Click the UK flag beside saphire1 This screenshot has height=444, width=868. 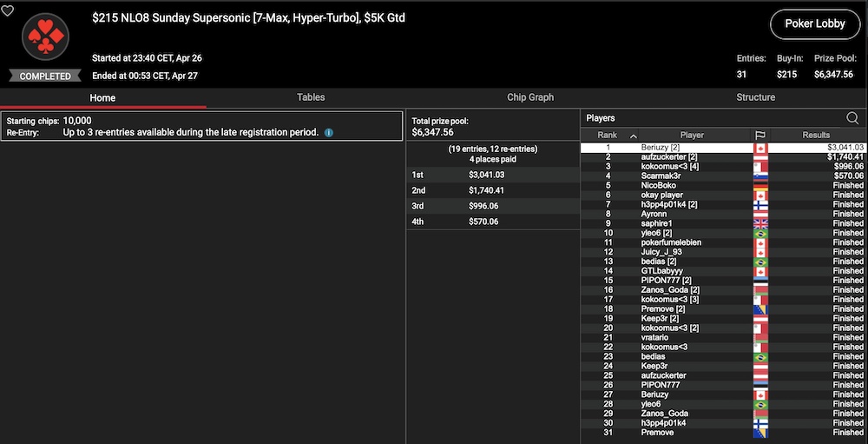759,223
